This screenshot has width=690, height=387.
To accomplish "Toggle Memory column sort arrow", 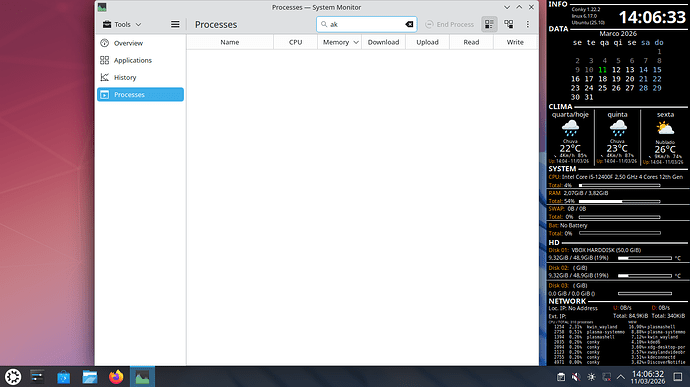I will click(x=356, y=42).
